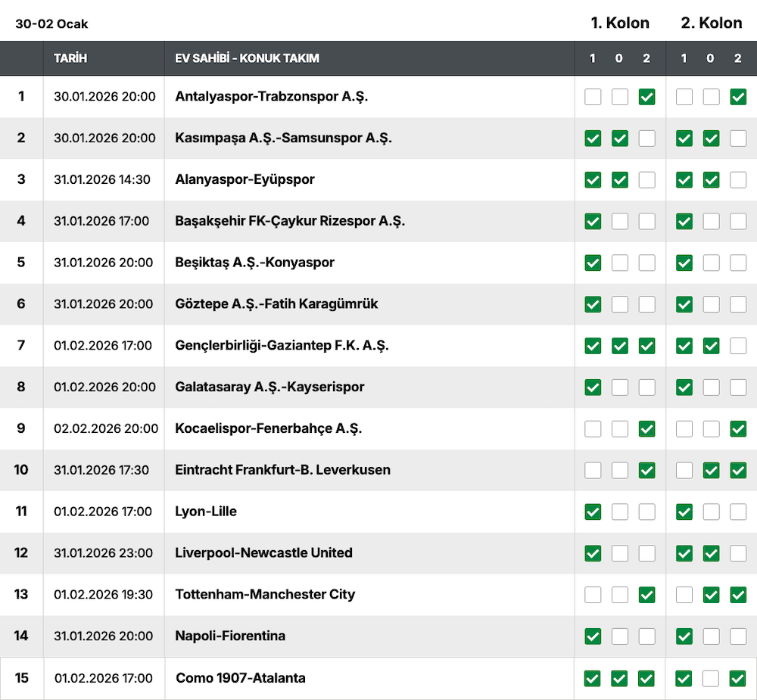This screenshot has width=757, height=700.
Task: Click the TARİH column header
Action: click(x=70, y=58)
